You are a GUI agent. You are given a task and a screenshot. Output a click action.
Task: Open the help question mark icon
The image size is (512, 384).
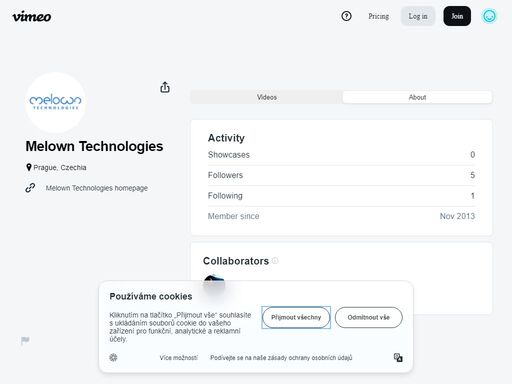click(346, 16)
